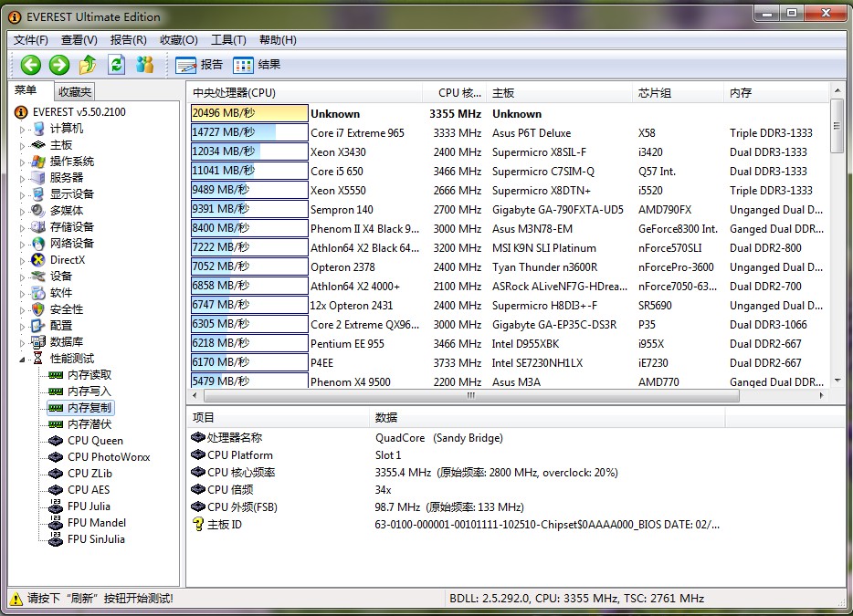The height and width of the screenshot is (616, 853).
Task: Open the 帮助(H) menu
Action: click(x=278, y=40)
